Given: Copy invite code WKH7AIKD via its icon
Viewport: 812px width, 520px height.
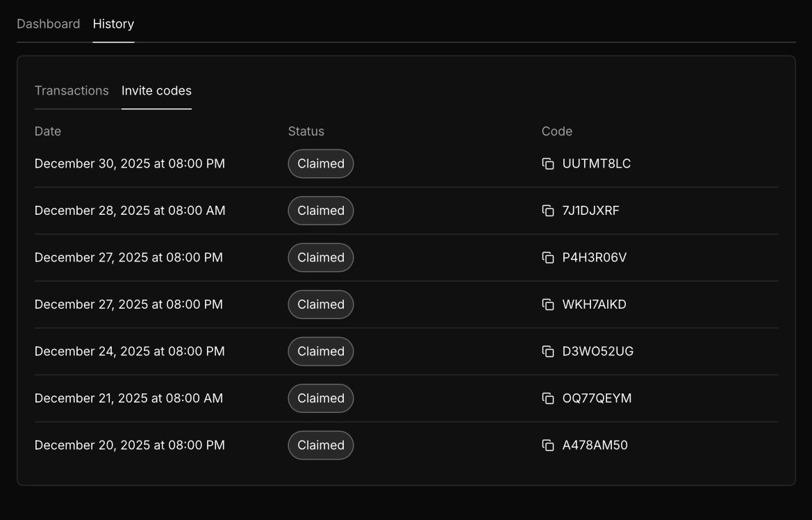Looking at the screenshot, I should tap(548, 304).
